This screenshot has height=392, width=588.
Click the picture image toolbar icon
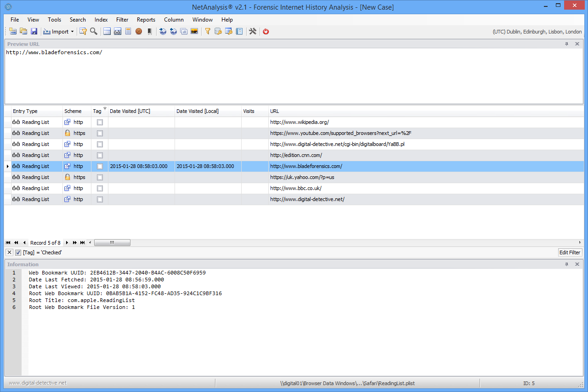[194, 31]
